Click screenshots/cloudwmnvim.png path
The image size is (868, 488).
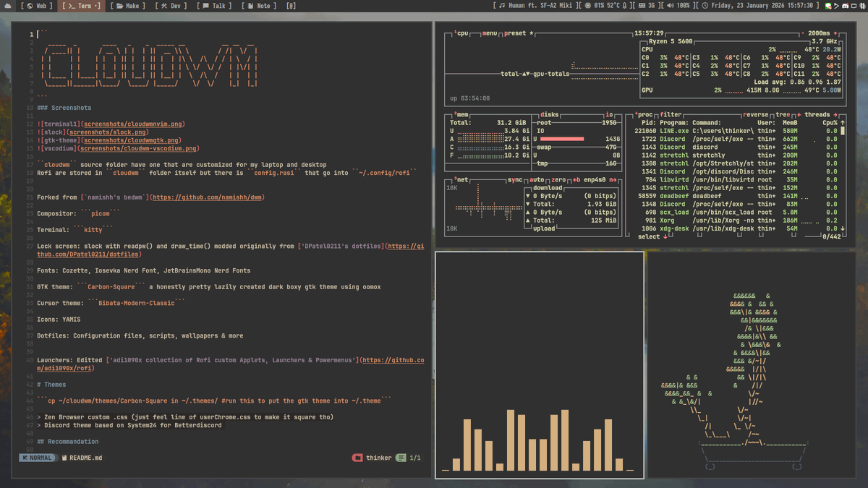134,124
